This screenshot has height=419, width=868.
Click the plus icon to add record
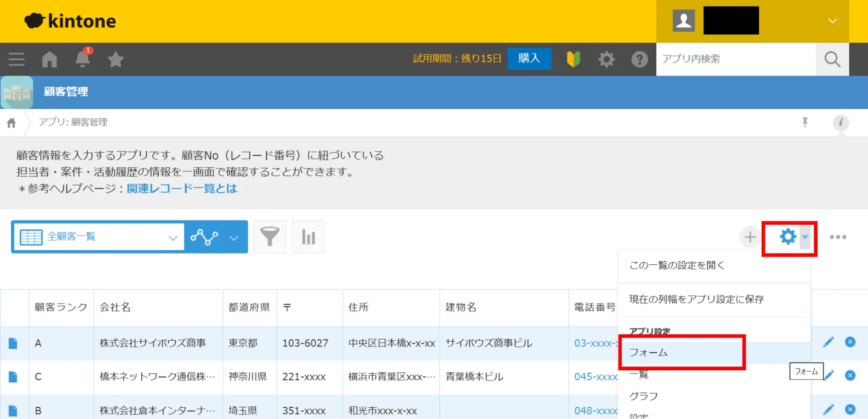[x=750, y=237]
